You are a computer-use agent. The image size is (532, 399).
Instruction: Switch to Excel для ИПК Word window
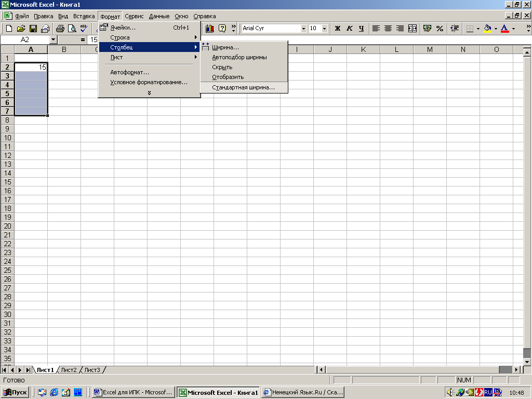coord(134,393)
